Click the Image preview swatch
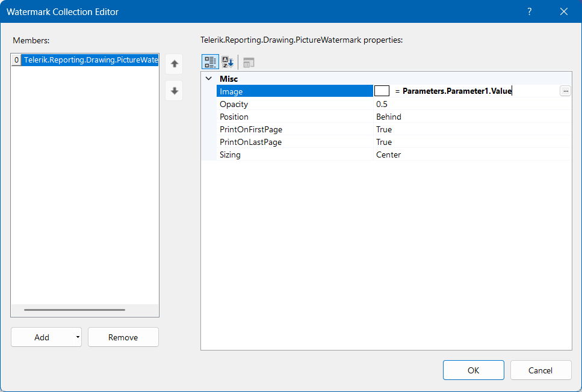This screenshot has height=392, width=582. (382, 91)
